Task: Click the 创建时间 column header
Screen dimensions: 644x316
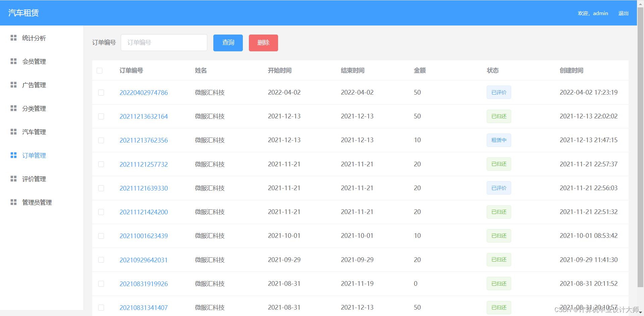Action: point(572,70)
